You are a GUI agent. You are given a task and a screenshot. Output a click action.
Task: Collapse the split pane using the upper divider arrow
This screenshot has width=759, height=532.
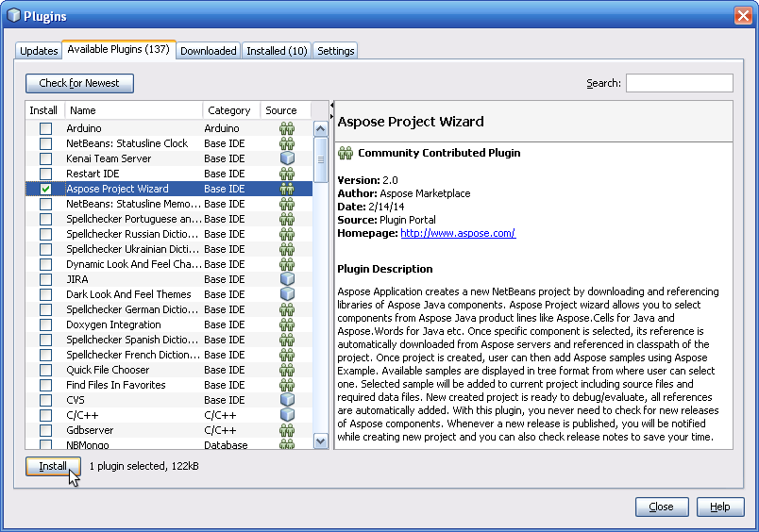[332, 106]
